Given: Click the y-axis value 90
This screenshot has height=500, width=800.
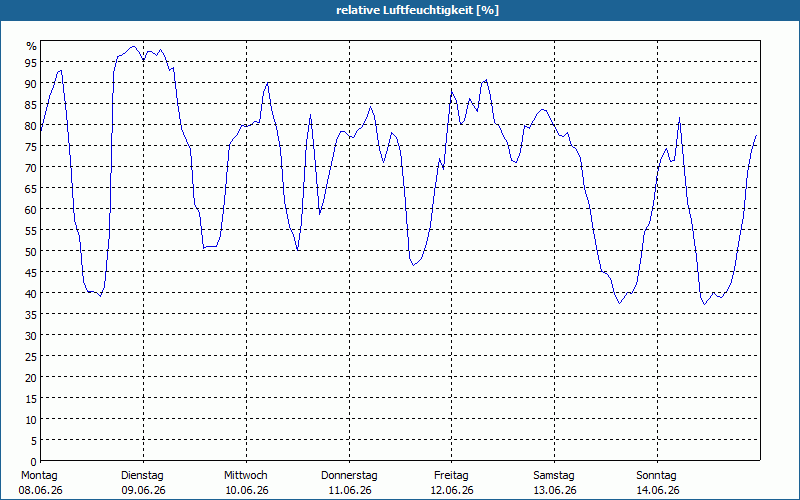Looking at the screenshot, I should (x=31, y=83).
